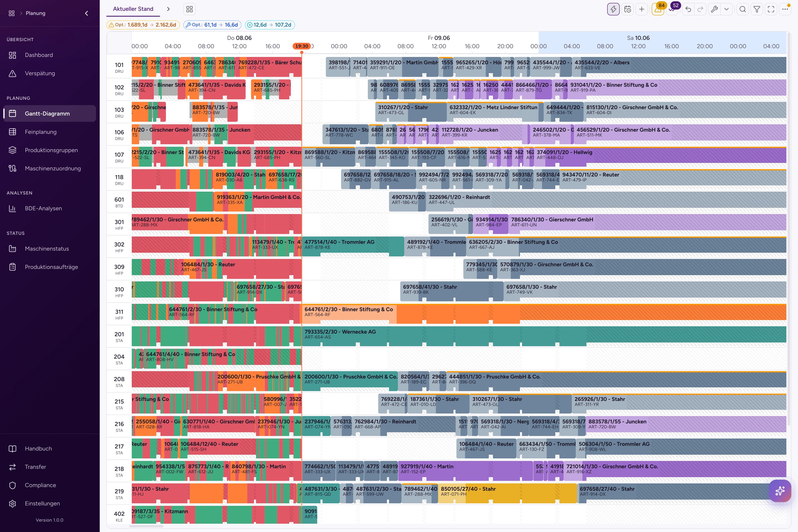Click the wrench Opt. 61,1d badge

pyautogui.click(x=212, y=25)
